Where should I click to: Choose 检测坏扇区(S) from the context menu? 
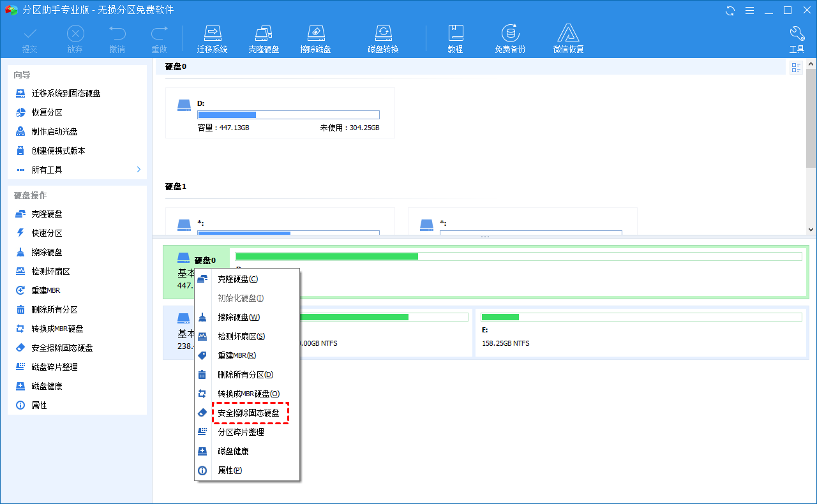(x=247, y=336)
